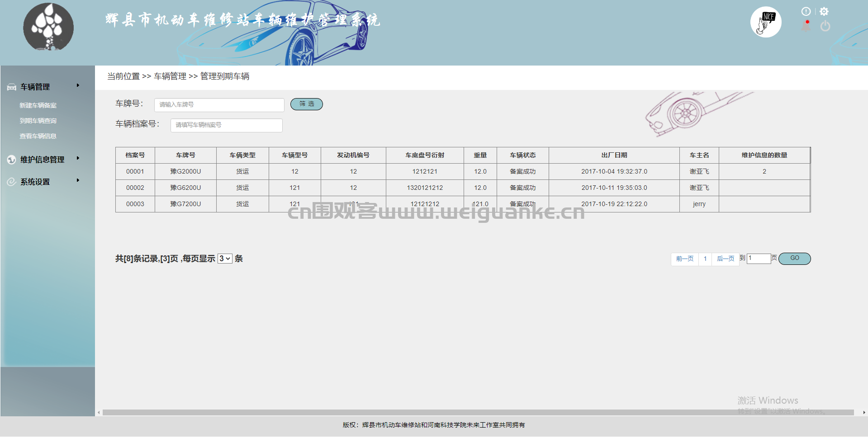Select 到期车辆查询 sidebar item

[x=38, y=121]
